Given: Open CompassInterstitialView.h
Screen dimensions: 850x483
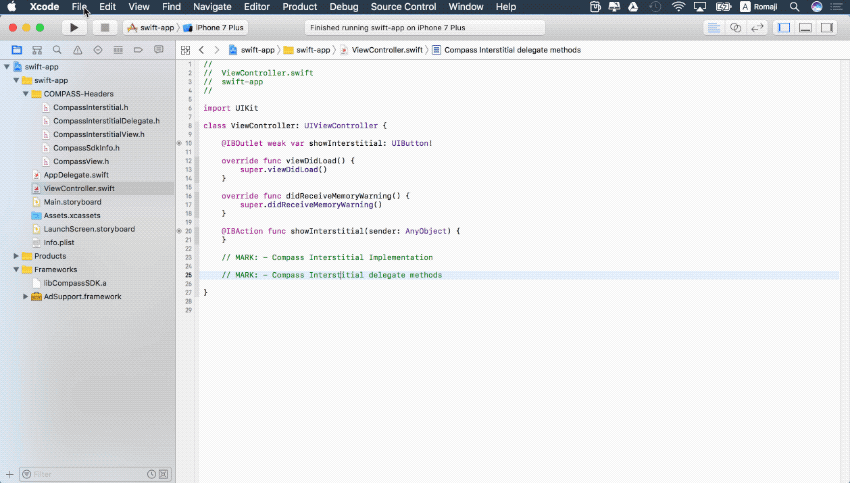Looking at the screenshot, I should click(x=99, y=134).
